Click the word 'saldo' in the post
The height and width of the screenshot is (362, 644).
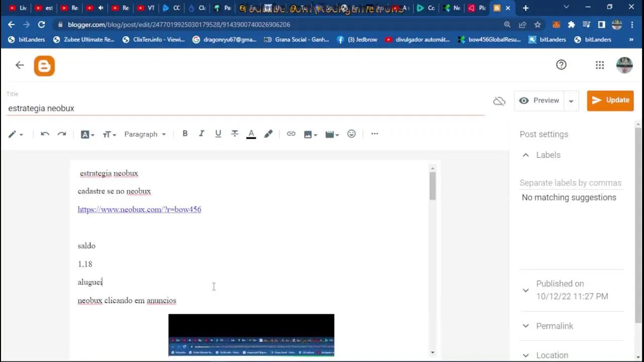click(87, 246)
